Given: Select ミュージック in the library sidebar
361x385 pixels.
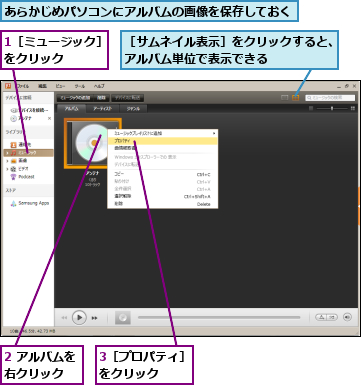Looking at the screenshot, I should 28,153.
